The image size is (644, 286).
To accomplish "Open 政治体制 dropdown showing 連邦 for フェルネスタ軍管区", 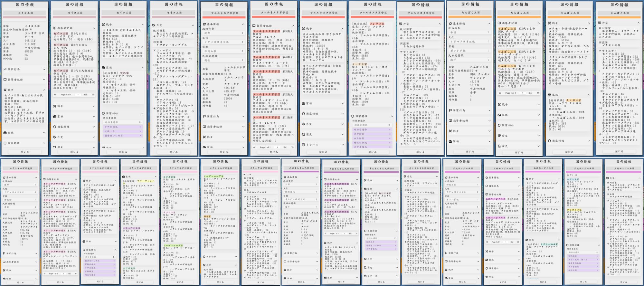I will [x=223, y=33].
